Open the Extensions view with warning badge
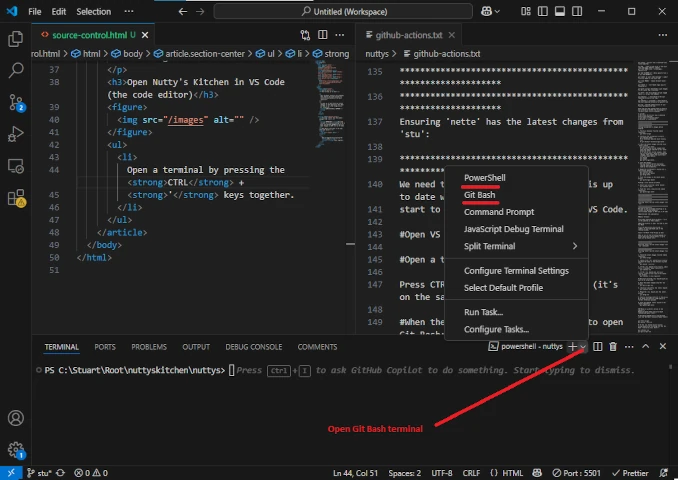Screen dimensions: 678x480 pyautogui.click(x=16, y=198)
